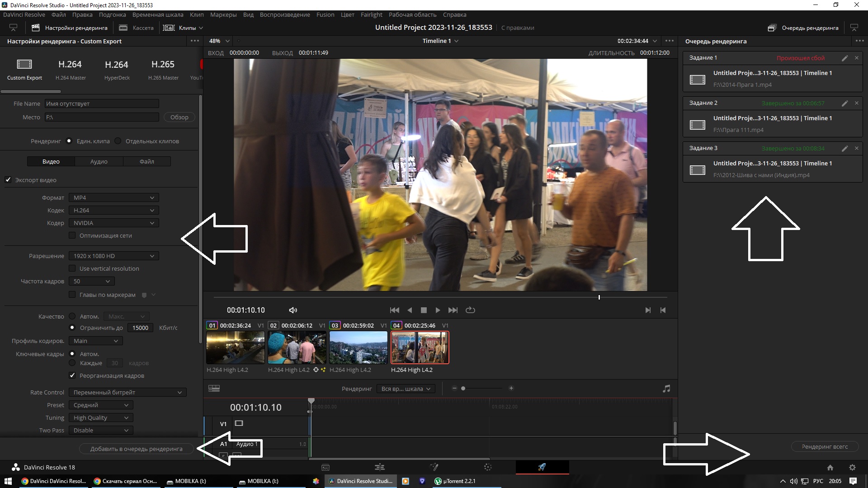
Task: Open the Cassette (Кассета) panel
Action: [x=136, y=28]
